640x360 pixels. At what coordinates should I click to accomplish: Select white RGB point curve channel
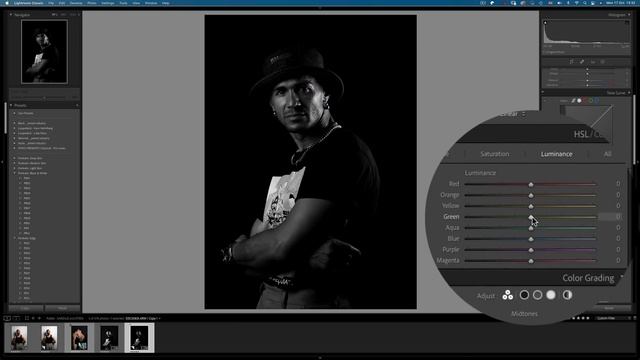click(579, 100)
